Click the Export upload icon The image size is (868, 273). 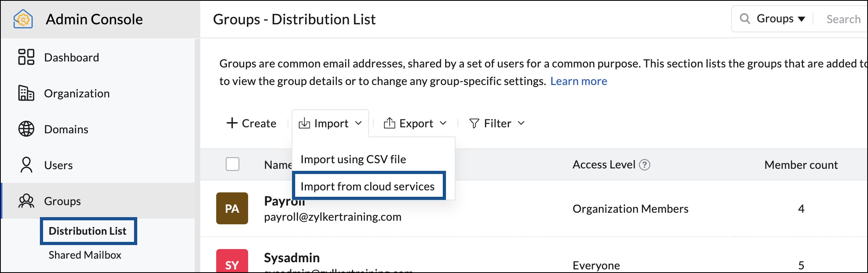point(389,123)
